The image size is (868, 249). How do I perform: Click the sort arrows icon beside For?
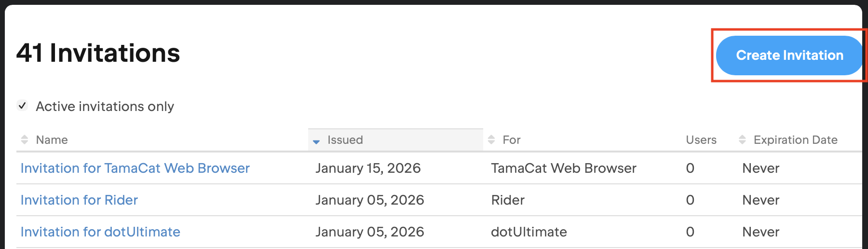[x=491, y=140]
